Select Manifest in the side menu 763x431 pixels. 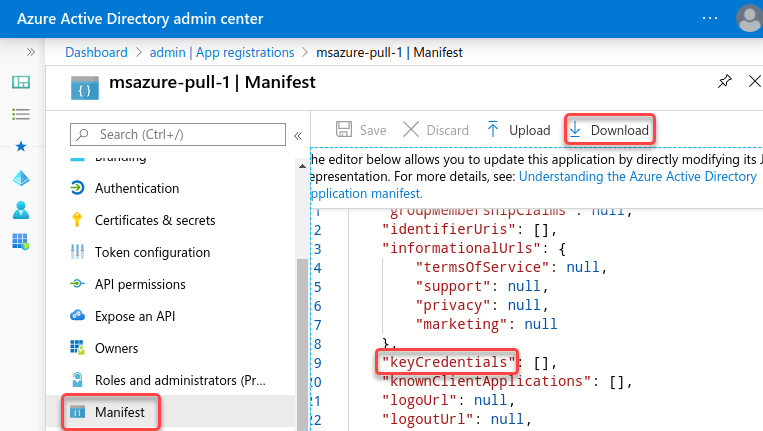120,412
